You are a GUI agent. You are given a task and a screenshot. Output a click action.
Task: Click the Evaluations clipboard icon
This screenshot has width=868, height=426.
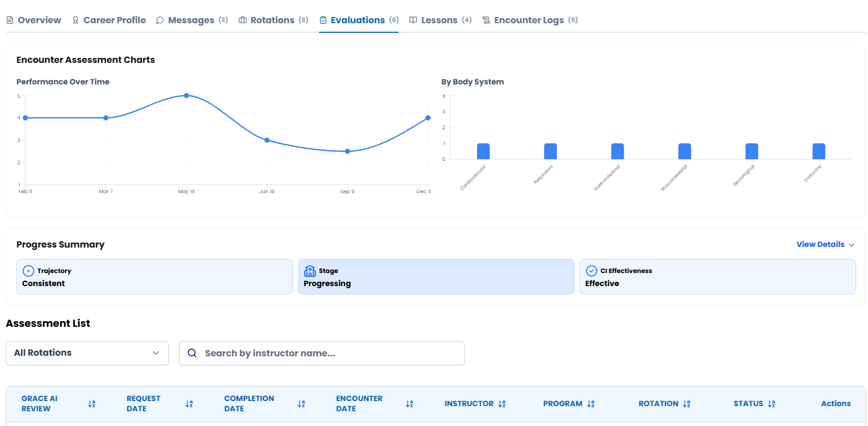323,20
